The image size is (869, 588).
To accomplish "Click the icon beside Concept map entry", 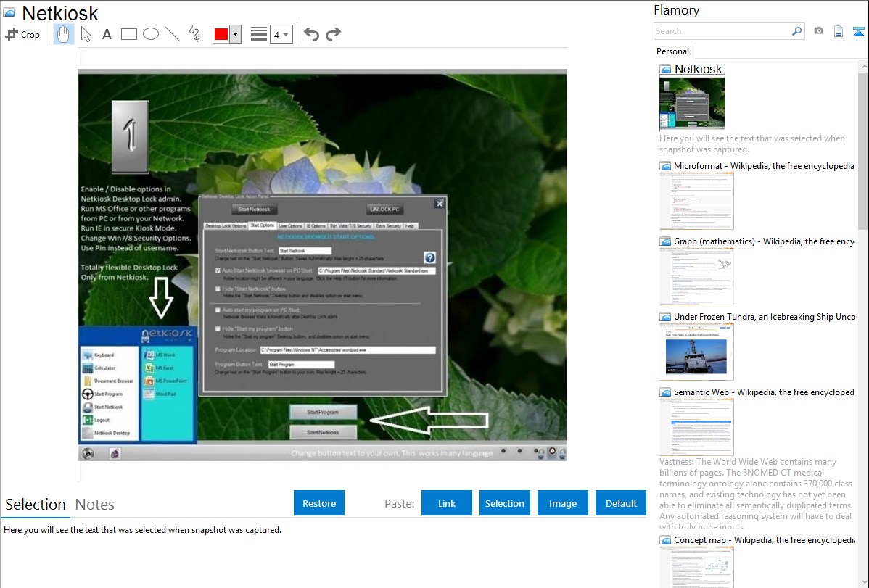I will [665, 540].
